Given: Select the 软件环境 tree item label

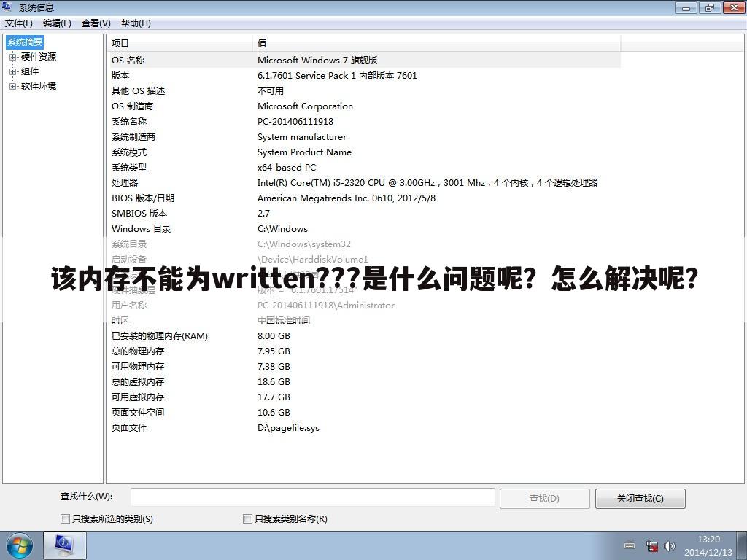Looking at the screenshot, I should [x=39, y=86].
